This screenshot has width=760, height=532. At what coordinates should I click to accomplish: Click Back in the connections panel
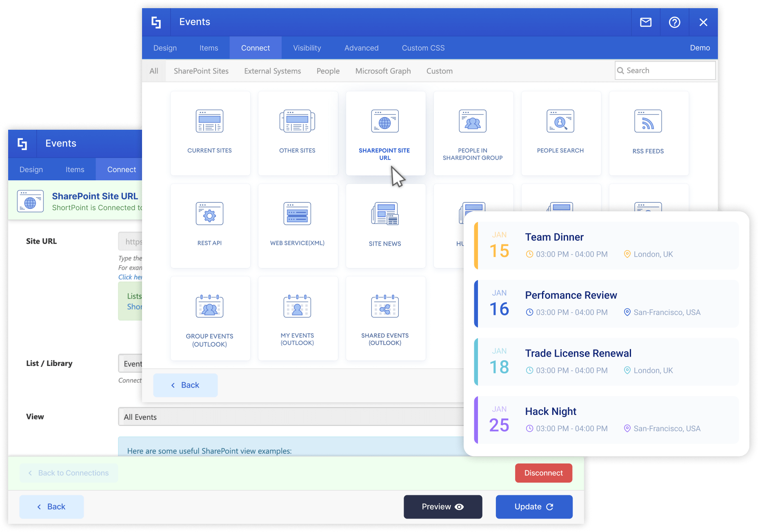(x=185, y=385)
